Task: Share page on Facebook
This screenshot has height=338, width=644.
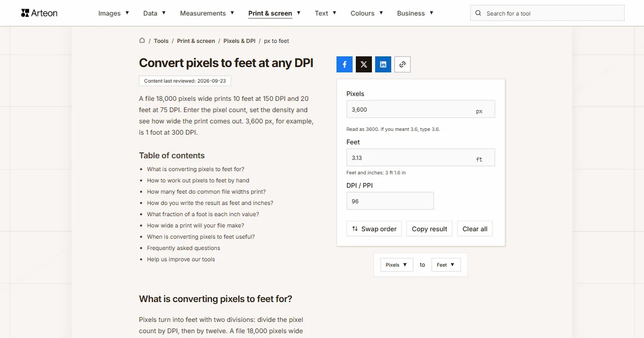Action: [345, 64]
